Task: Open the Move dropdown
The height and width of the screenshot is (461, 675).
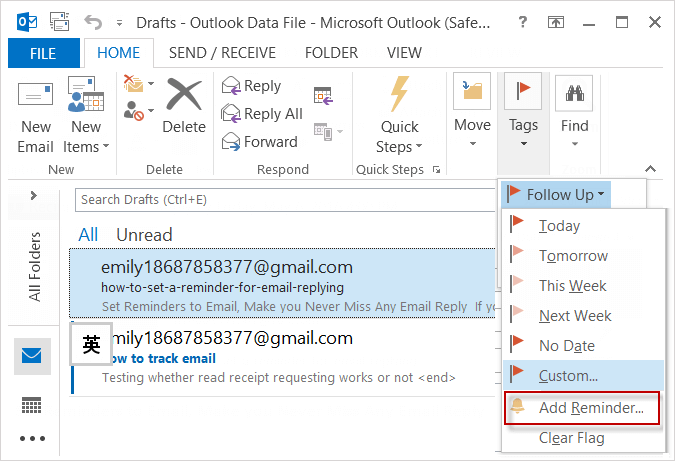Action: [x=472, y=111]
